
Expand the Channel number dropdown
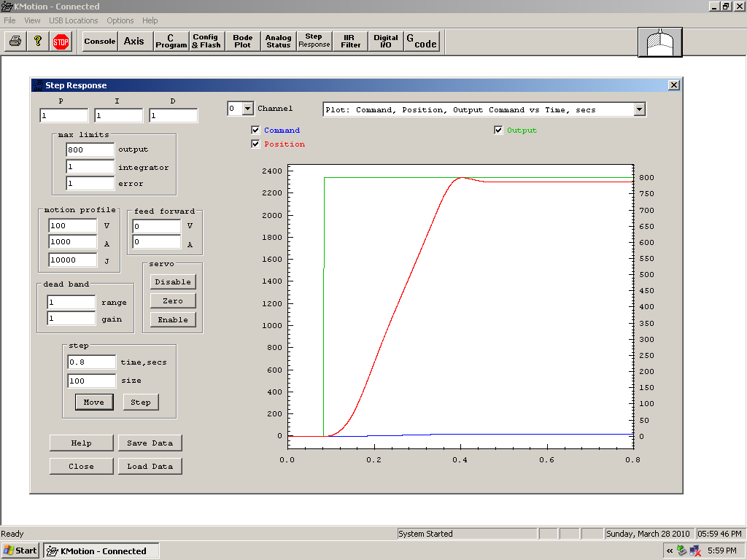click(x=247, y=109)
